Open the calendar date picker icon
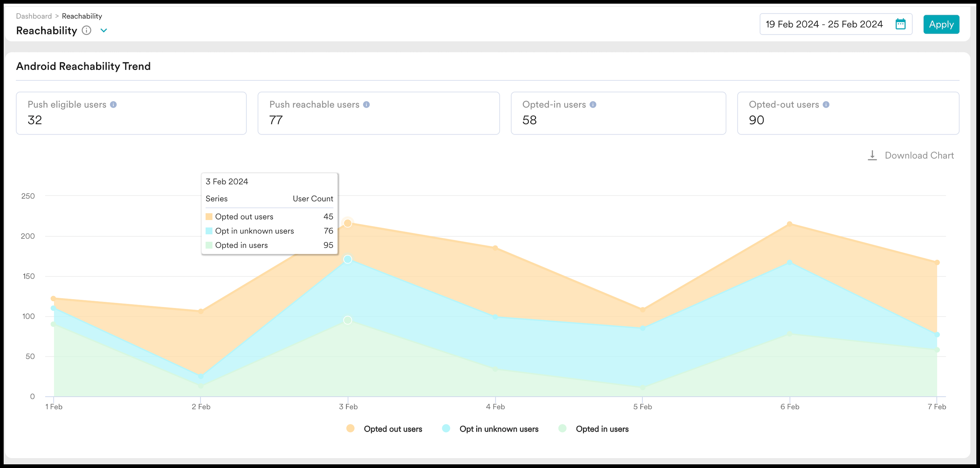980x468 pixels. (900, 24)
